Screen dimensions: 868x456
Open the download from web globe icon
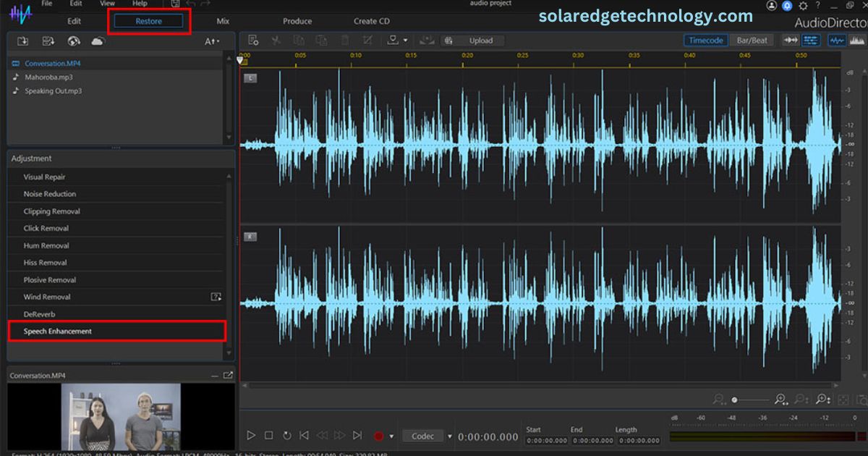click(x=73, y=41)
